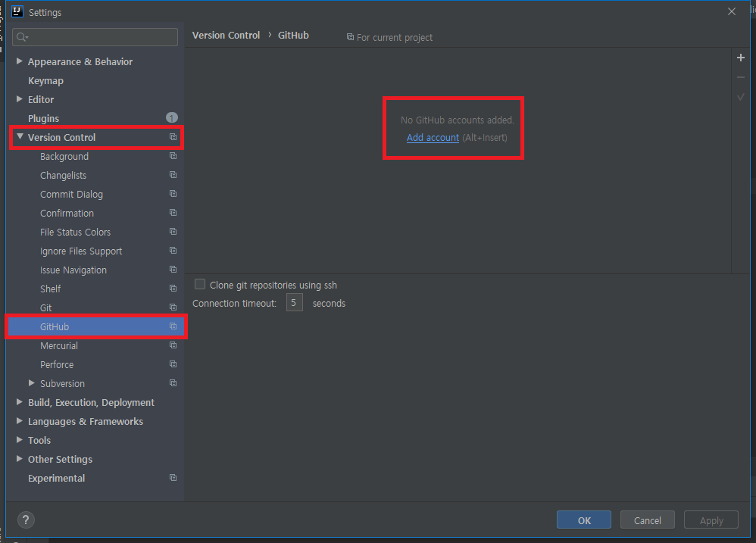The height and width of the screenshot is (543, 756).
Task: Focus the settings search field
Action: point(95,37)
